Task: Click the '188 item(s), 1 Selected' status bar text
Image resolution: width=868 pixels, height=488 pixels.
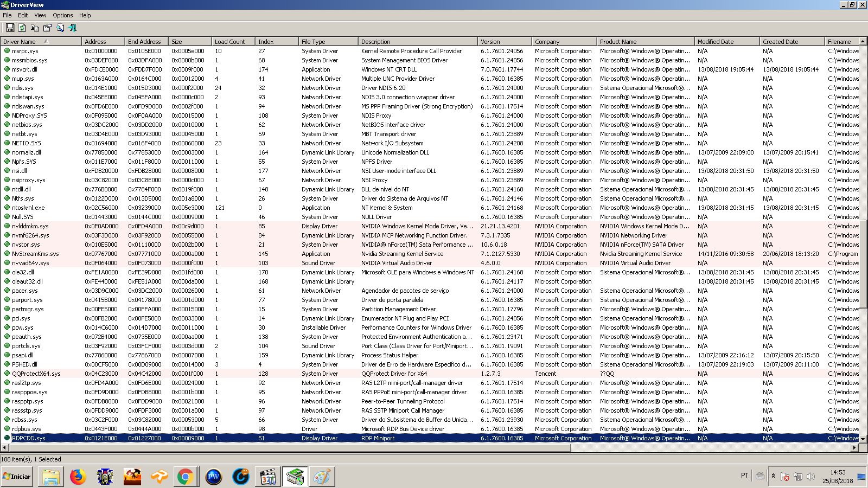Action: click(x=31, y=459)
